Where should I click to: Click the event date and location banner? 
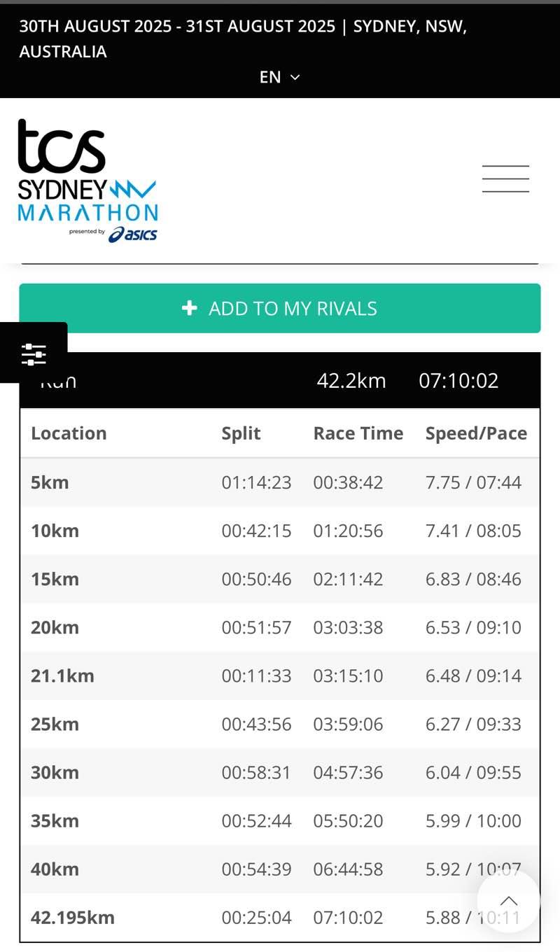coord(243,38)
